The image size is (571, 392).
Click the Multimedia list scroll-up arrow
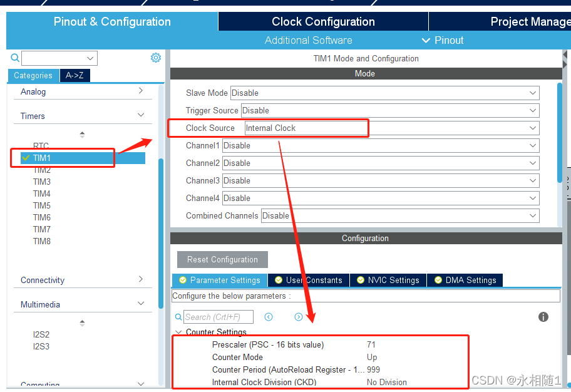(x=82, y=322)
